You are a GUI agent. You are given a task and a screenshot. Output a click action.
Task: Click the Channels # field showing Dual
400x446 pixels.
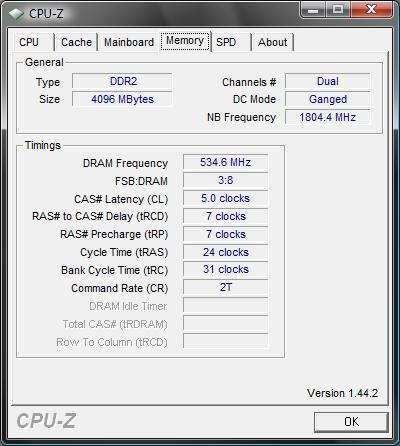[328, 81]
